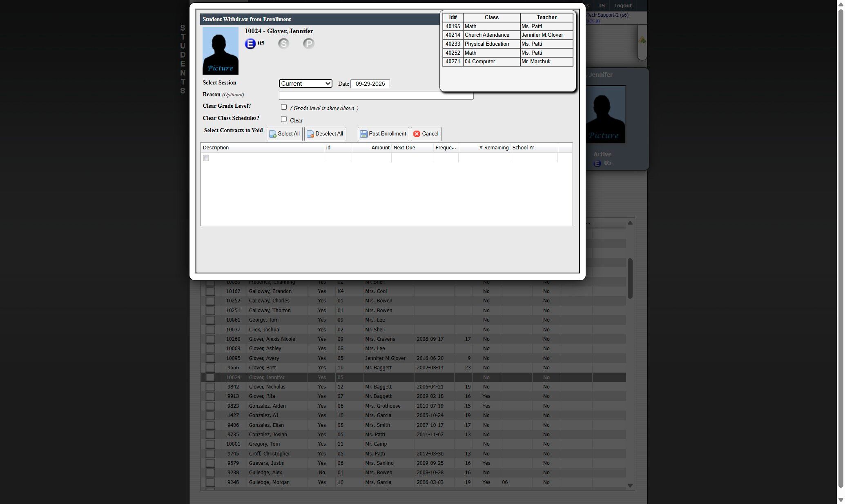845x504 pixels.
Task: Open the Select Session dropdown
Action: tap(305, 84)
